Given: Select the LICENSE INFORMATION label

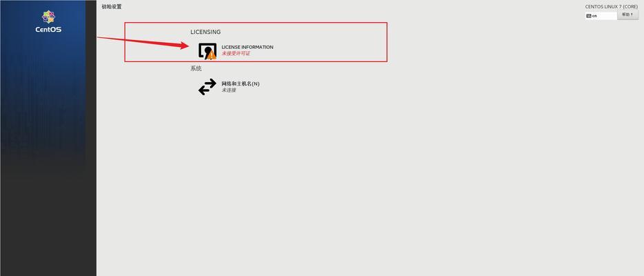Looking at the screenshot, I should tap(247, 47).
